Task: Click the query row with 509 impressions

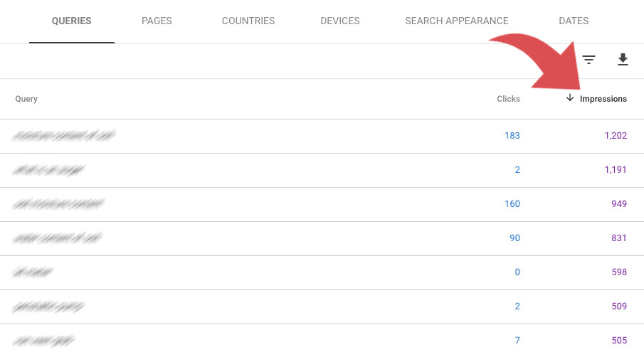Action: (322, 307)
